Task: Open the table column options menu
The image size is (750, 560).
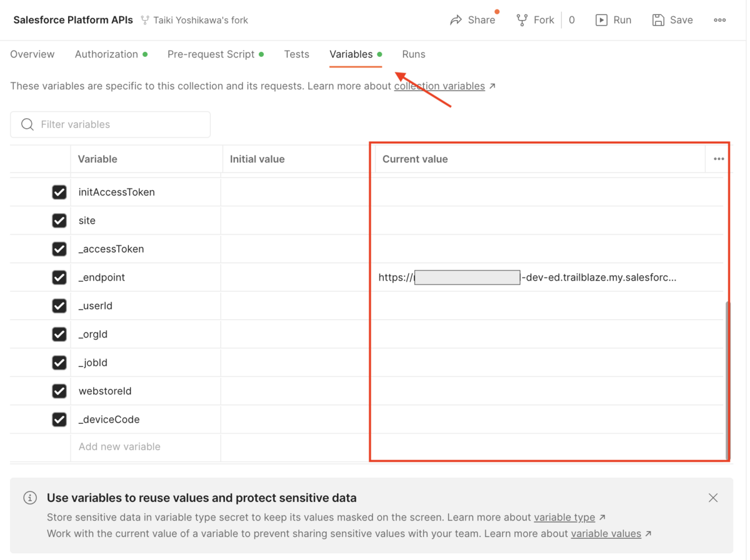Action: tap(719, 159)
